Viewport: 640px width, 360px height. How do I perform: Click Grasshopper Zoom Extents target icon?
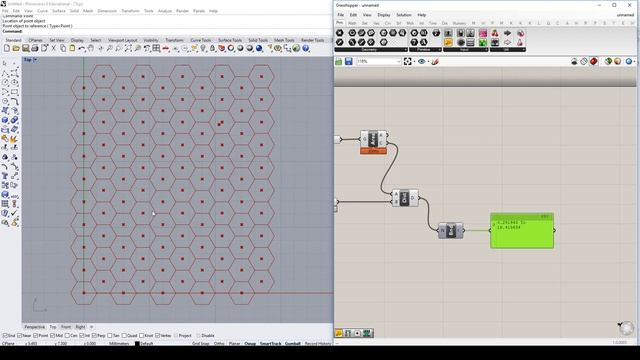click(x=407, y=61)
